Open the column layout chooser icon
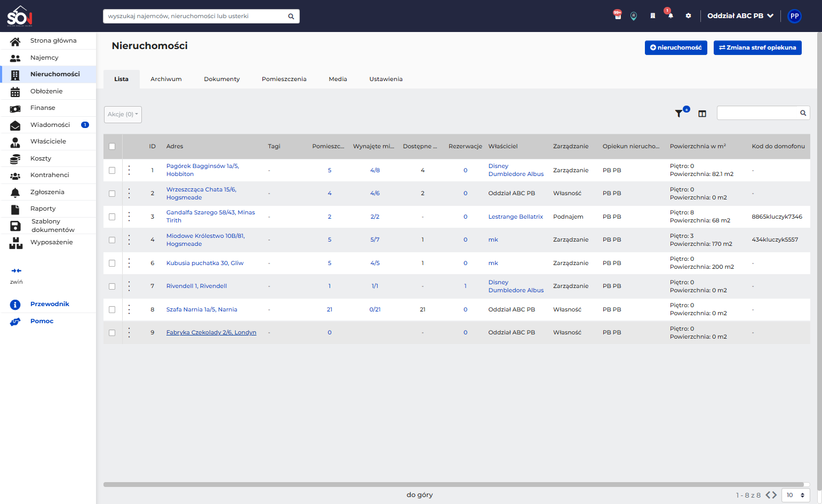The width and height of the screenshot is (822, 504). pos(702,114)
